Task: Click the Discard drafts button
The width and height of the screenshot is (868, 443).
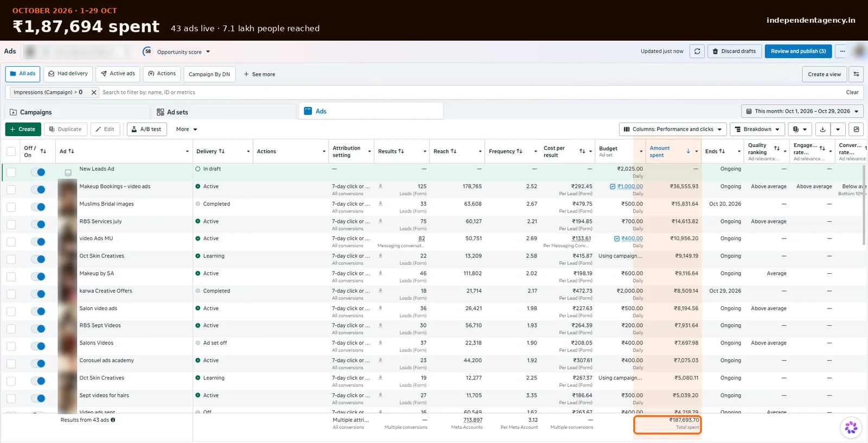Action: (735, 52)
